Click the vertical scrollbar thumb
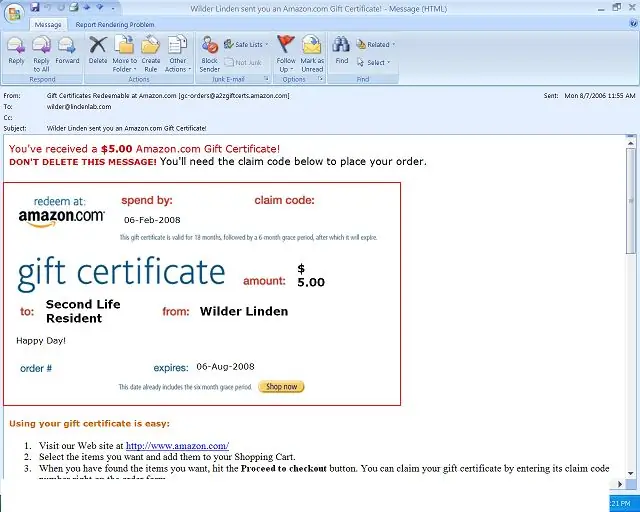The height and width of the screenshot is (512, 640). point(631,201)
